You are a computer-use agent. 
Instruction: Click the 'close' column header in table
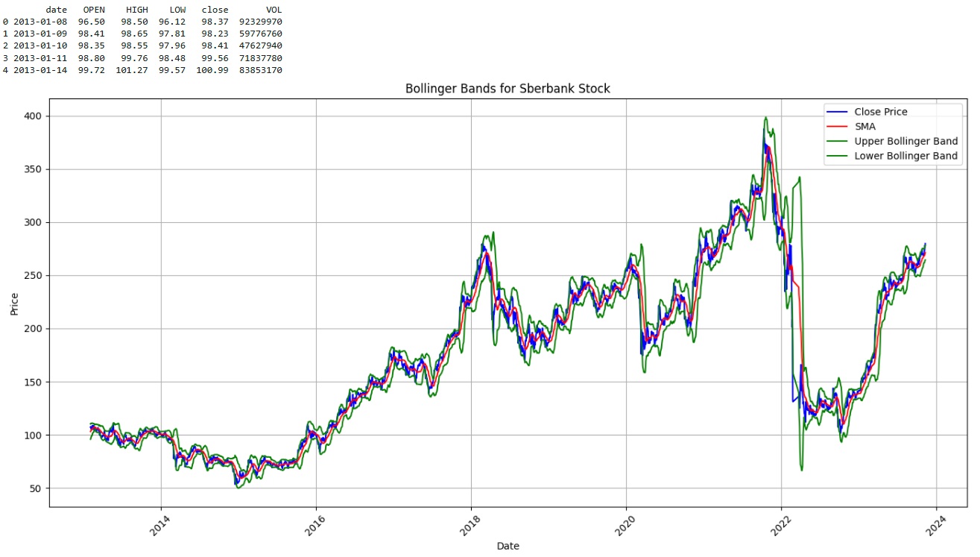click(215, 10)
